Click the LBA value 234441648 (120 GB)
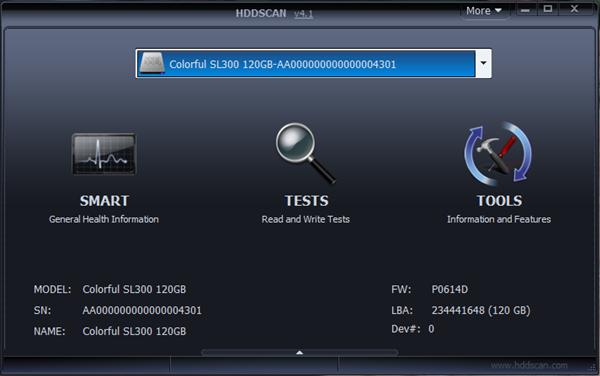The image size is (600, 376). coord(481,310)
